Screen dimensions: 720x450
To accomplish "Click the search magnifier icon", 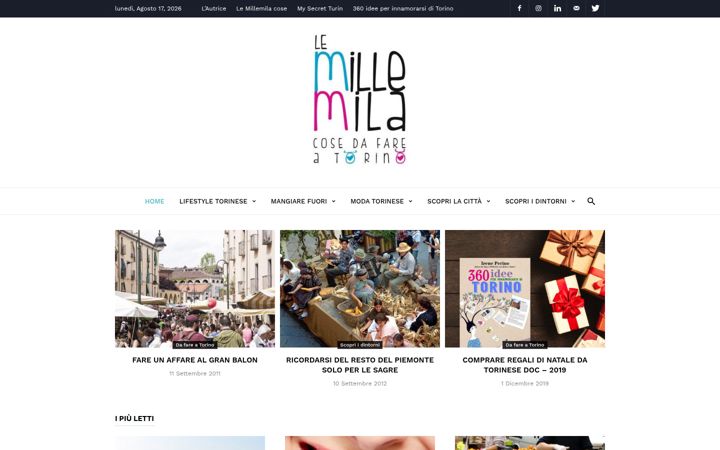I will 591,201.
